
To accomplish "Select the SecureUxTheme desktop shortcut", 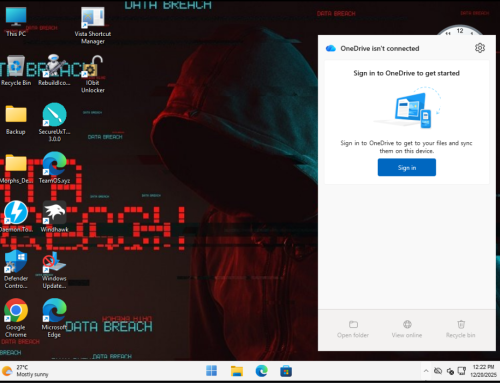I will (x=54, y=123).
